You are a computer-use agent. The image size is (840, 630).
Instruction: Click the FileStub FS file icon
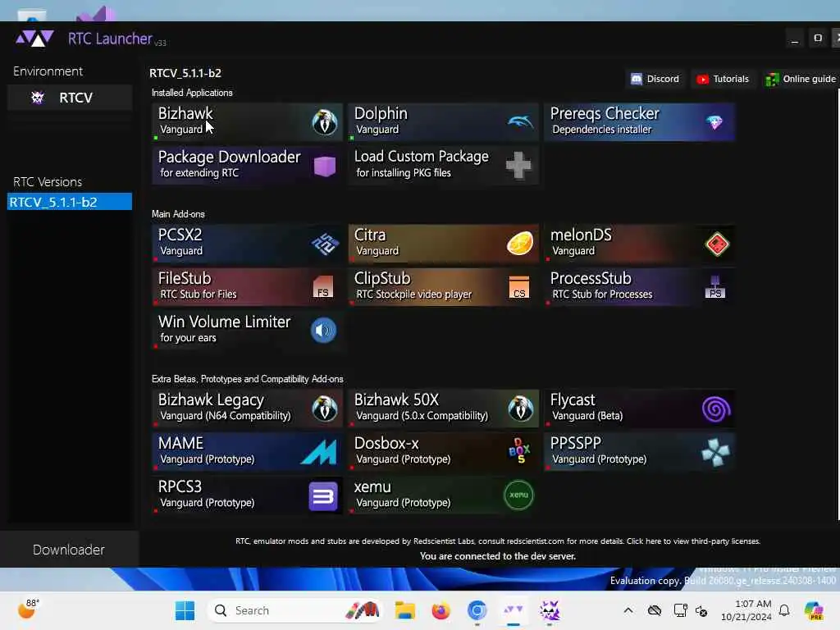pos(323,286)
